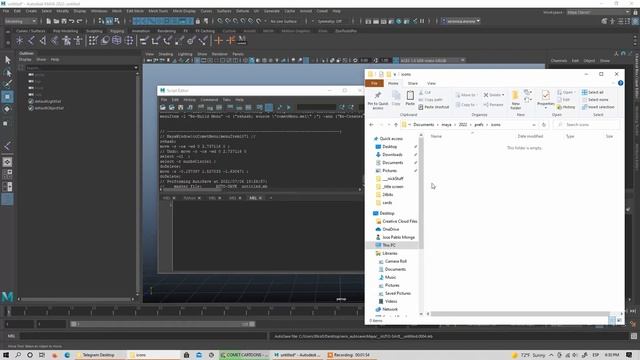Image resolution: width=640 pixels, height=360 pixels.
Task: Click the Quick Rig character icon
Action: click(66, 40)
